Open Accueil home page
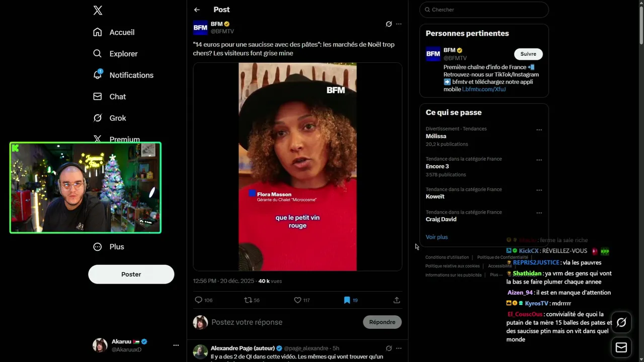Viewport: 644px width, 362px height. click(114, 32)
